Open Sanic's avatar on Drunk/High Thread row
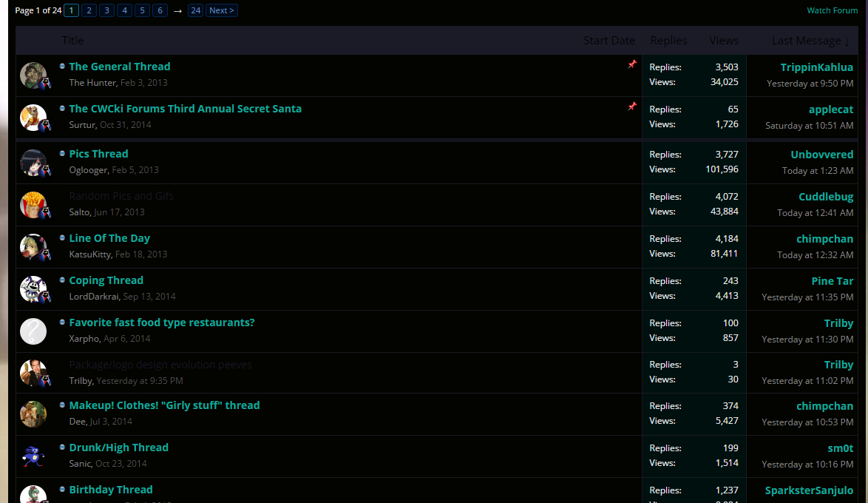 pos(33,456)
